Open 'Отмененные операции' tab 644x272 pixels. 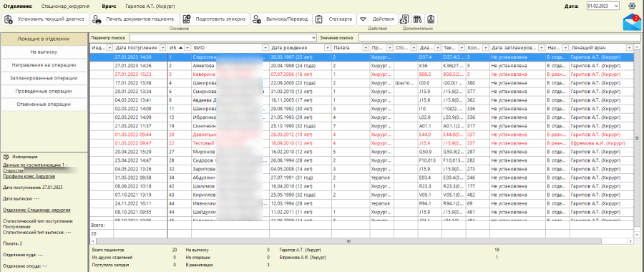click(44, 105)
